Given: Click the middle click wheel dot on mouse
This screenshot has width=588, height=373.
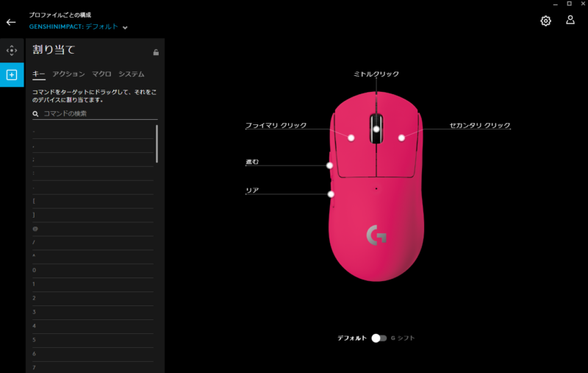Looking at the screenshot, I should tap(376, 129).
